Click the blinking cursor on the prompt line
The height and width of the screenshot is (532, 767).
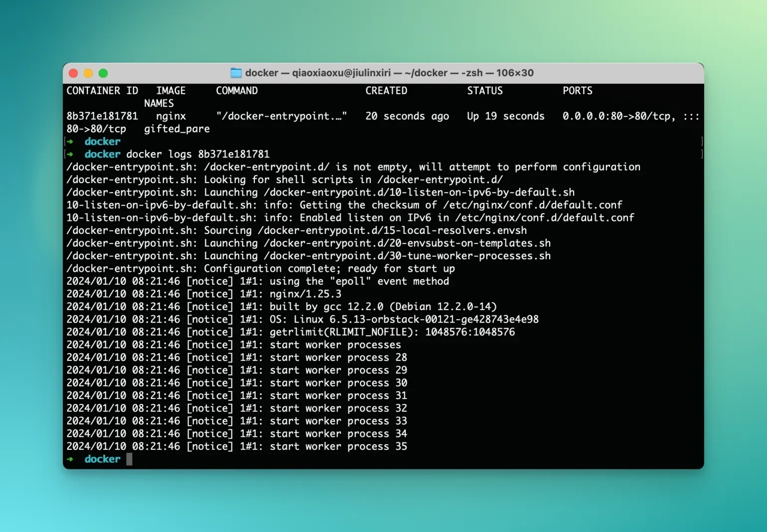tap(129, 459)
